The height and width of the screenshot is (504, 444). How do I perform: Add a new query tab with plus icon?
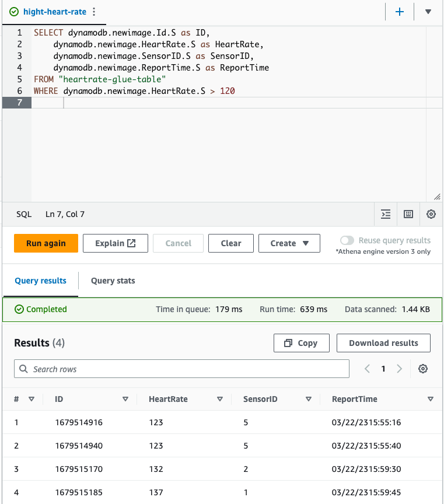coord(399,12)
